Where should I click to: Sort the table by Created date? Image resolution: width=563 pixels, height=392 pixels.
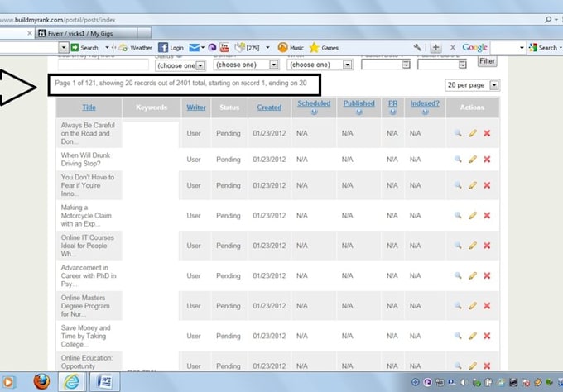[269, 108]
